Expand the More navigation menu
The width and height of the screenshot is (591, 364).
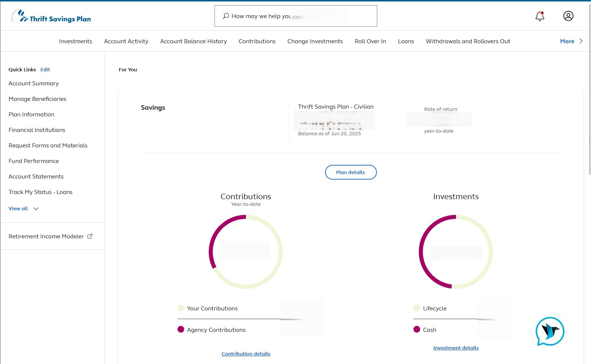click(x=571, y=41)
